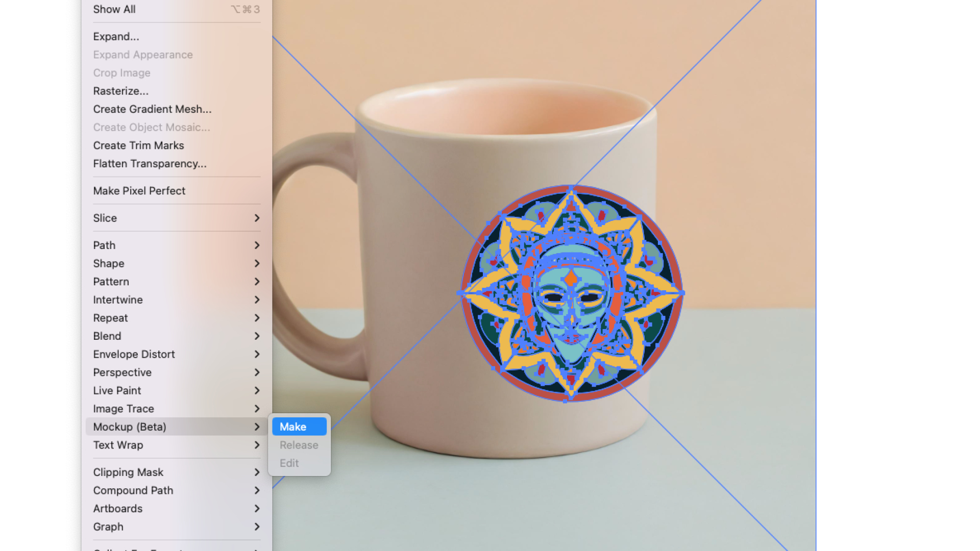Expand the Repeat submenu
The height and width of the screenshot is (551, 980).
pyautogui.click(x=110, y=317)
